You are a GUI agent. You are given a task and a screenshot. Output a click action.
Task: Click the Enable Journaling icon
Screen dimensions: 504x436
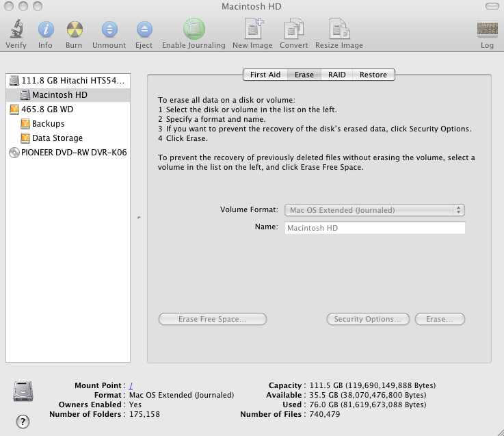tap(194, 29)
